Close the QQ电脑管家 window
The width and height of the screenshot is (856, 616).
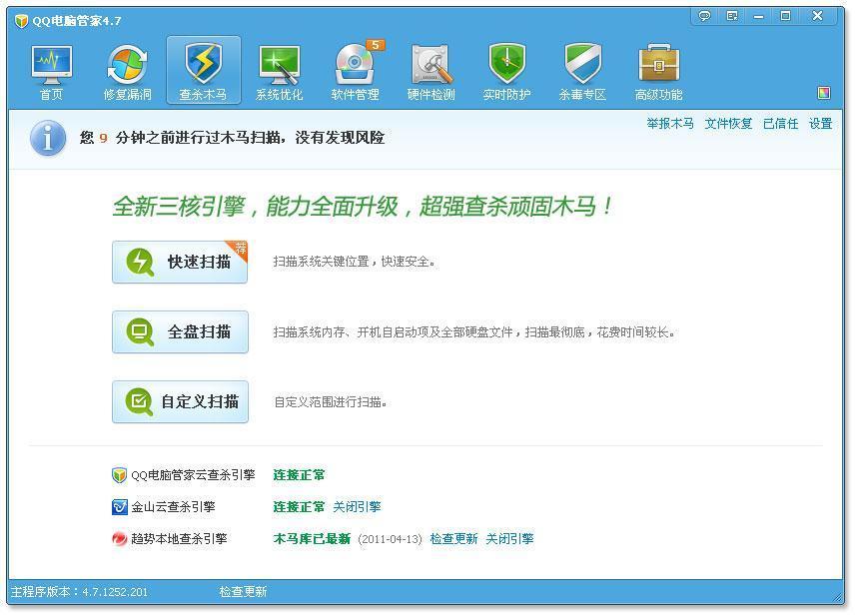817,16
